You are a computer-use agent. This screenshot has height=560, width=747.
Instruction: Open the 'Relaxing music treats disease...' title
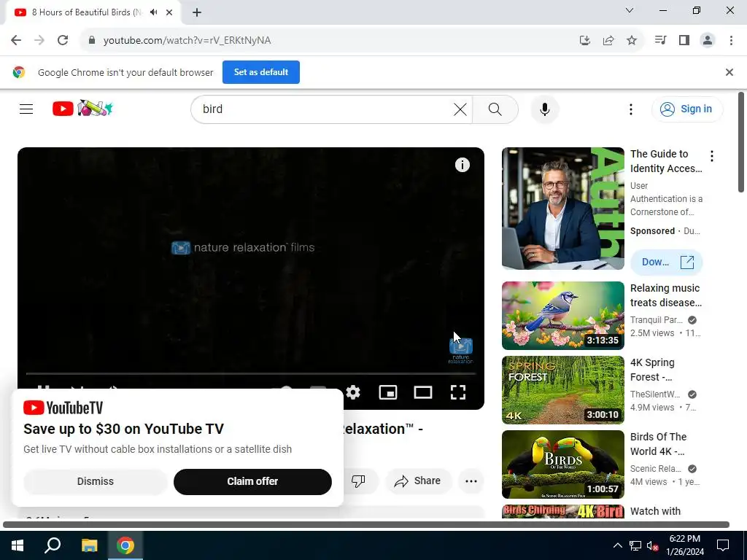[x=665, y=295]
